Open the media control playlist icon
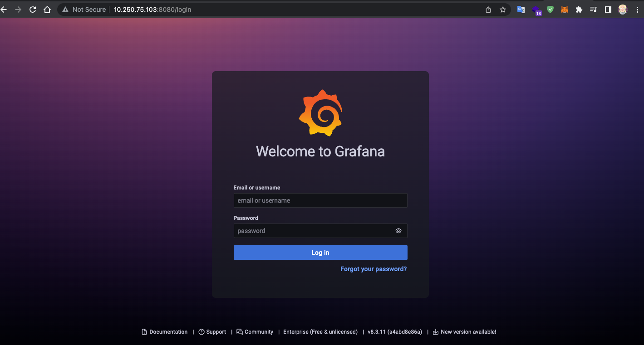The width and height of the screenshot is (644, 345). [594, 10]
